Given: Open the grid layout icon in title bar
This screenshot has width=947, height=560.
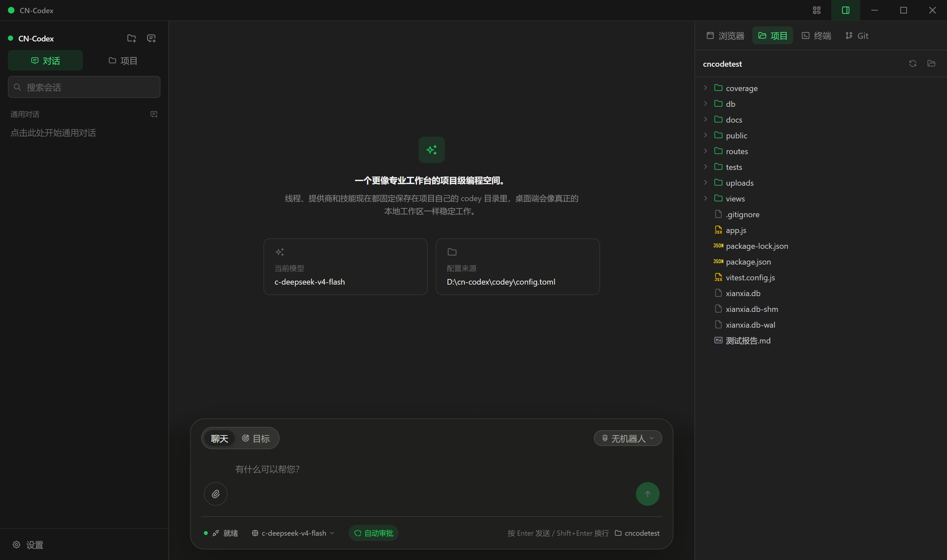Looking at the screenshot, I should click(816, 10).
